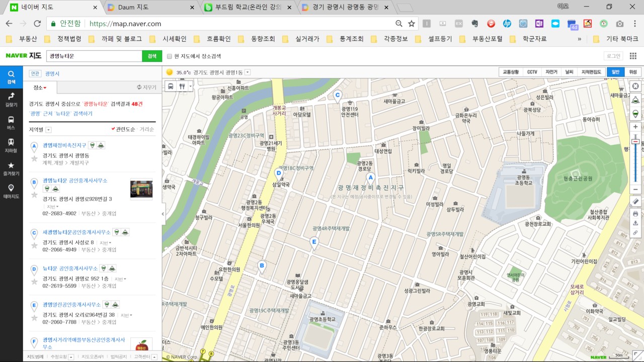The width and height of the screenshot is (644, 362).
Task: Collapse the left results panel handle
Action: tap(163, 214)
